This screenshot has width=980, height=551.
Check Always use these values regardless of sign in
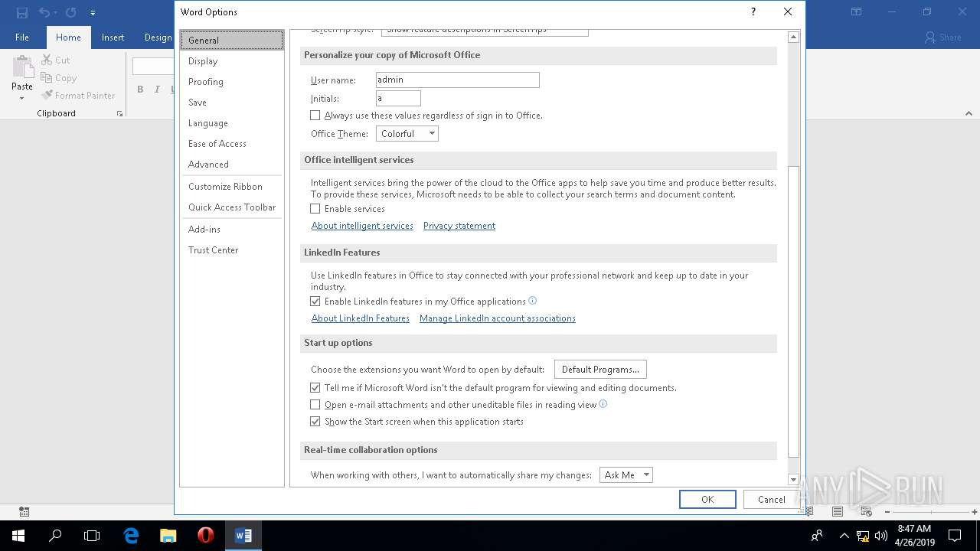coord(315,116)
